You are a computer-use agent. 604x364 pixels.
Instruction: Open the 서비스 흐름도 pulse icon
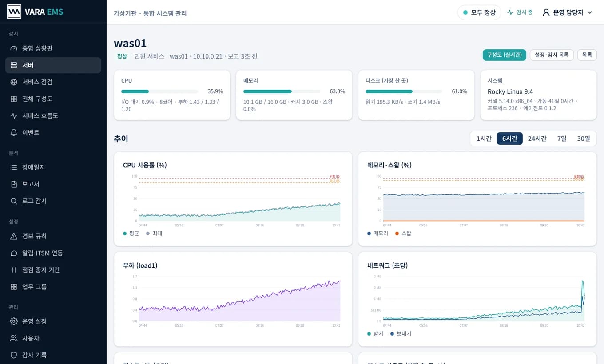point(14,115)
